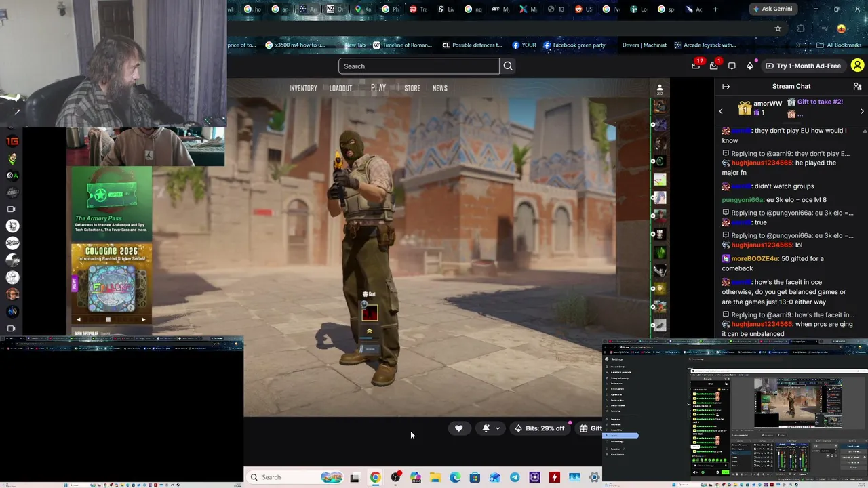This screenshot has width=868, height=488.
Task: Click the notification bell under the stream
Action: (486, 428)
